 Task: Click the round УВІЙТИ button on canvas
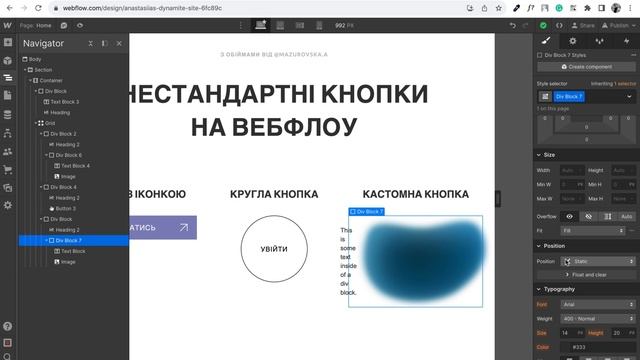[x=274, y=249]
